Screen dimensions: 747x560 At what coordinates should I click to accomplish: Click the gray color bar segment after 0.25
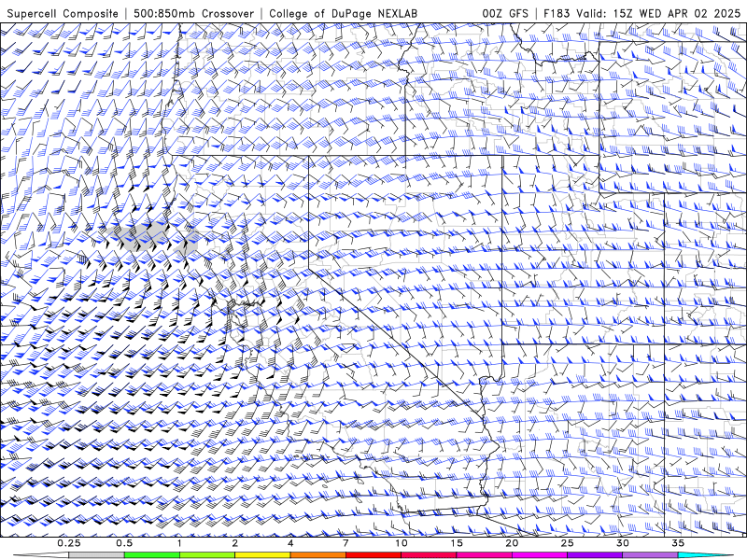pos(96,555)
